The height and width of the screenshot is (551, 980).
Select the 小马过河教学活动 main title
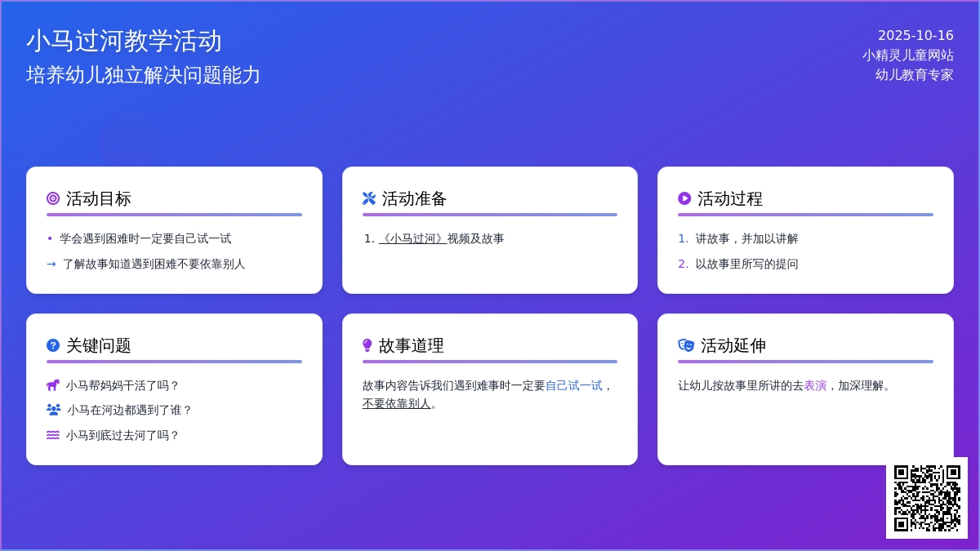click(124, 41)
